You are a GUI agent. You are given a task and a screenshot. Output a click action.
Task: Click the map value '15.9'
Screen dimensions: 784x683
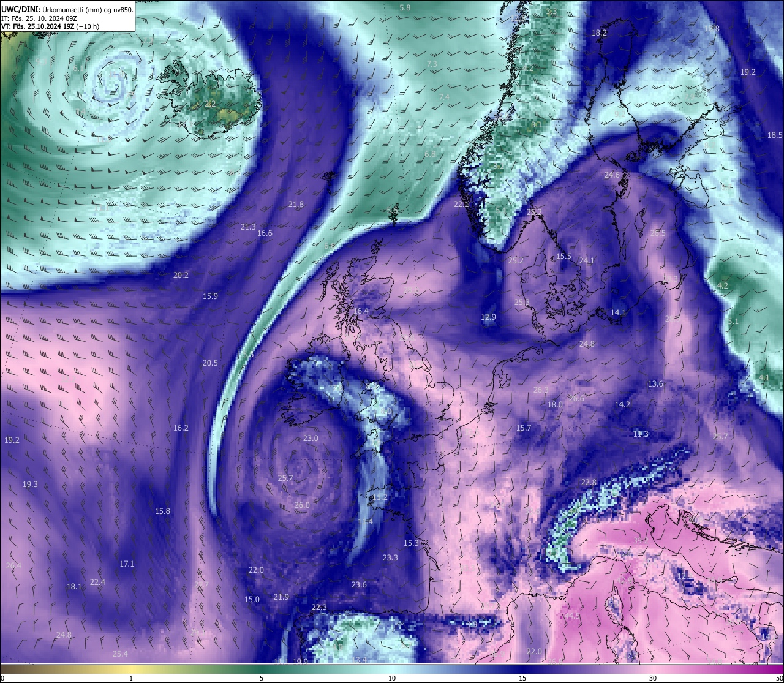click(210, 296)
